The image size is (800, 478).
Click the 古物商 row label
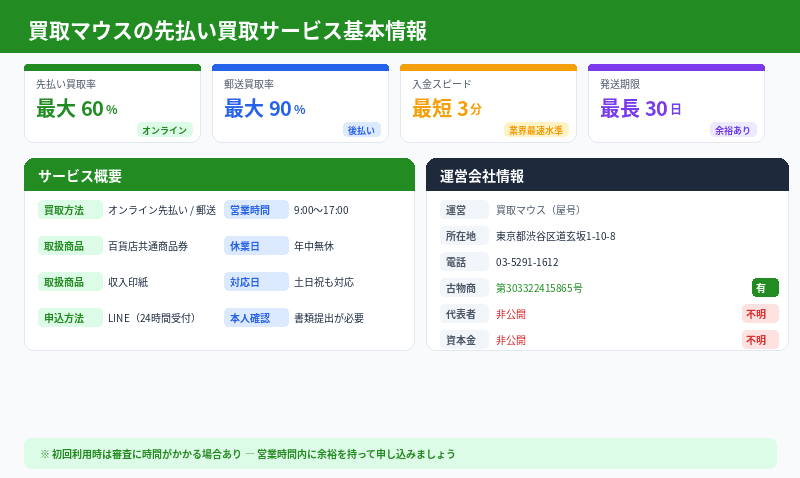click(x=464, y=288)
